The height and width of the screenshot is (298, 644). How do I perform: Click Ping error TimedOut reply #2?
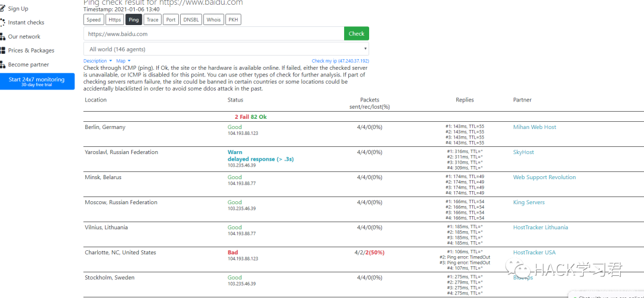(x=465, y=257)
